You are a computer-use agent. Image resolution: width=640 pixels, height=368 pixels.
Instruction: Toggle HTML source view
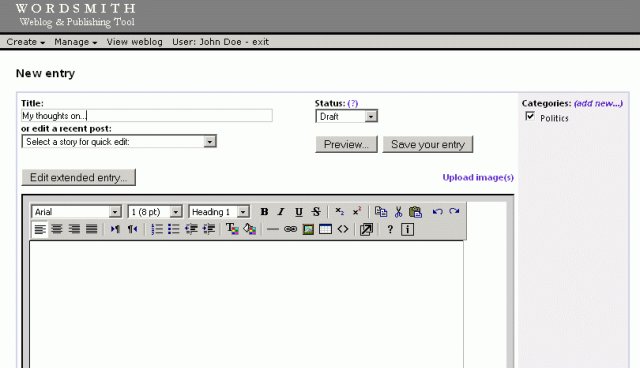[x=343, y=229]
